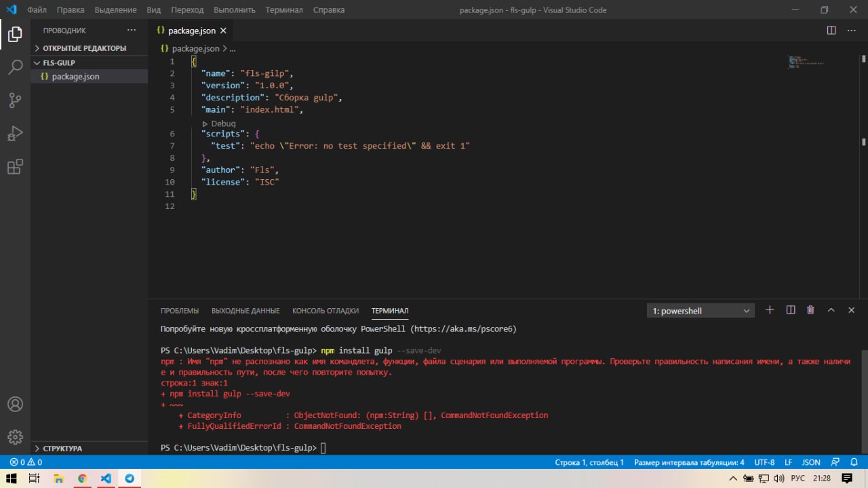Kill the terminal with trash icon

810,310
